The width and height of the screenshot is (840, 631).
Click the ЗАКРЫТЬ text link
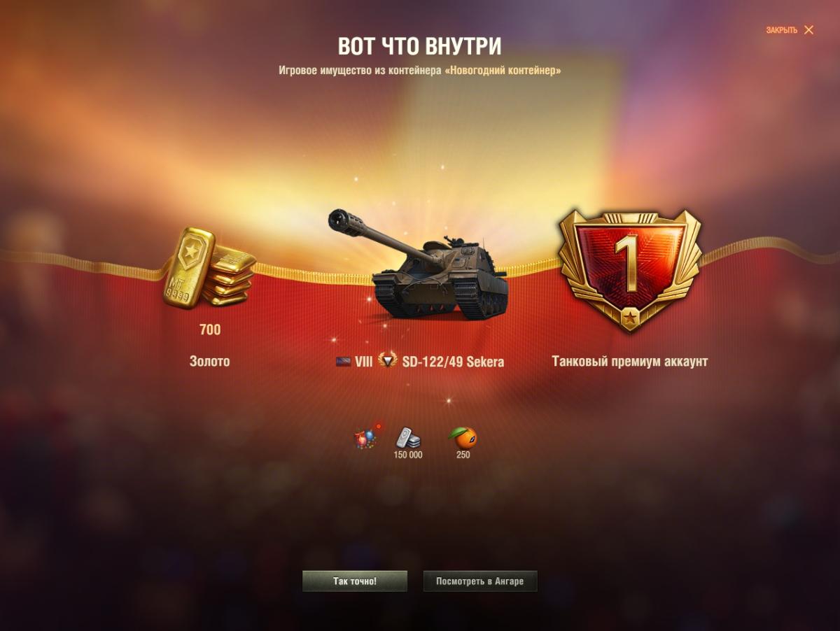[781, 30]
